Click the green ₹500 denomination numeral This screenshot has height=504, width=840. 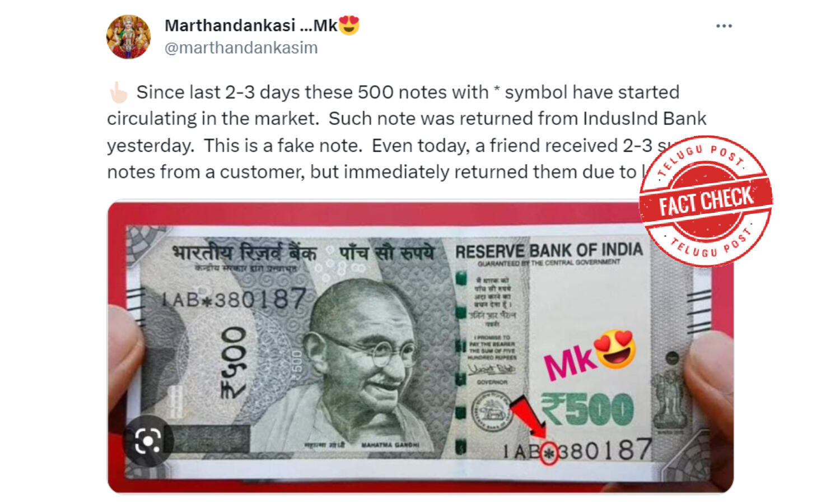coord(587,409)
